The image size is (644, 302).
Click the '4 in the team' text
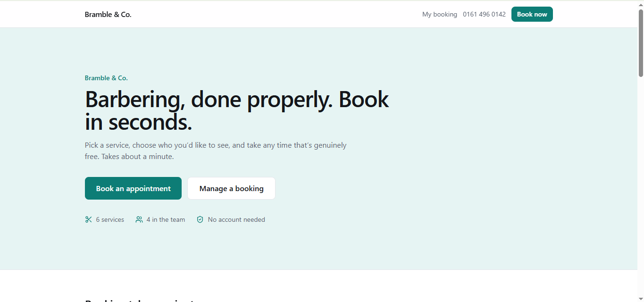(x=166, y=219)
